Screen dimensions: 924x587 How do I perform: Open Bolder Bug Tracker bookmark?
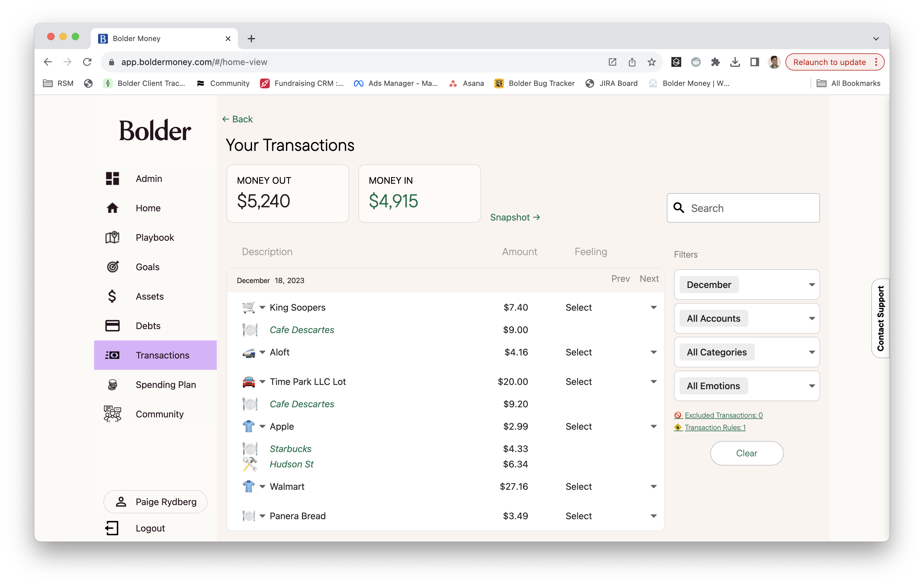[x=535, y=83]
